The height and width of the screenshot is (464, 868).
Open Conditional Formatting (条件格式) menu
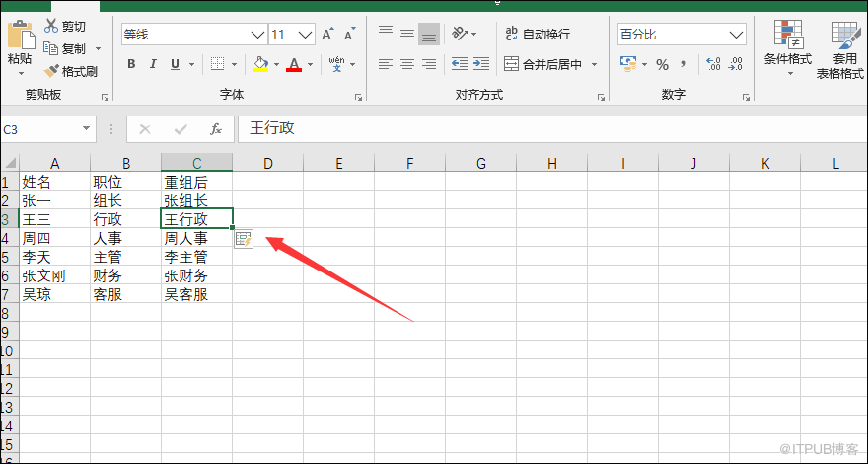tap(788, 50)
